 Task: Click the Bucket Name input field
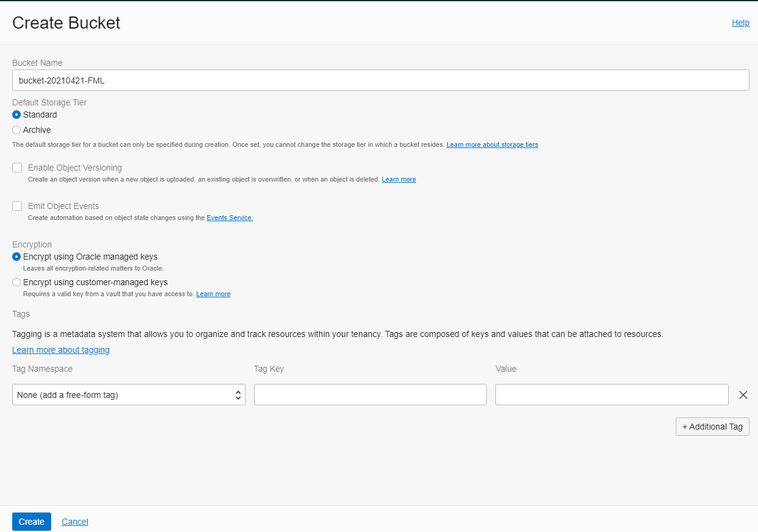380,80
